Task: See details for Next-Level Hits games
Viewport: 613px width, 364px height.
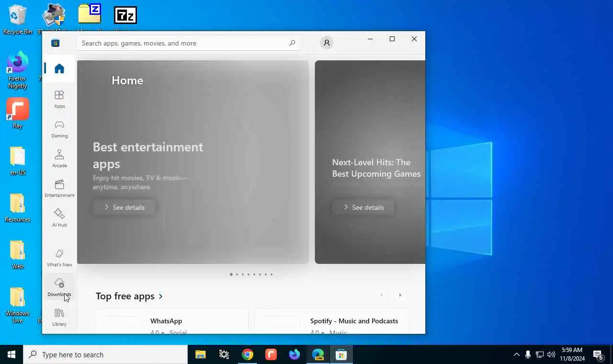Action: point(363,207)
